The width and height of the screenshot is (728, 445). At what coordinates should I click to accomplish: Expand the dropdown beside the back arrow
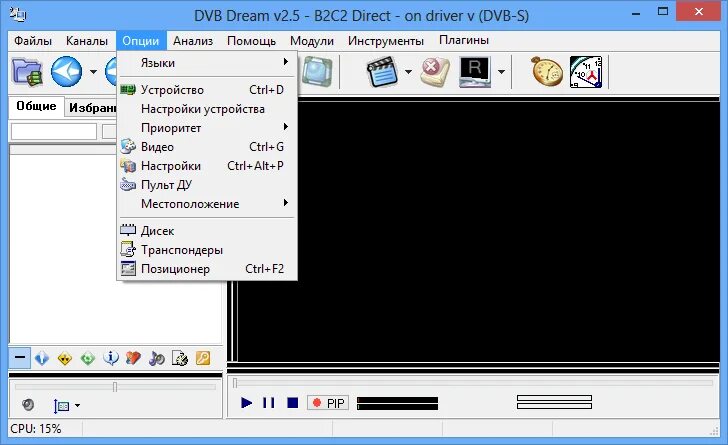[93, 72]
